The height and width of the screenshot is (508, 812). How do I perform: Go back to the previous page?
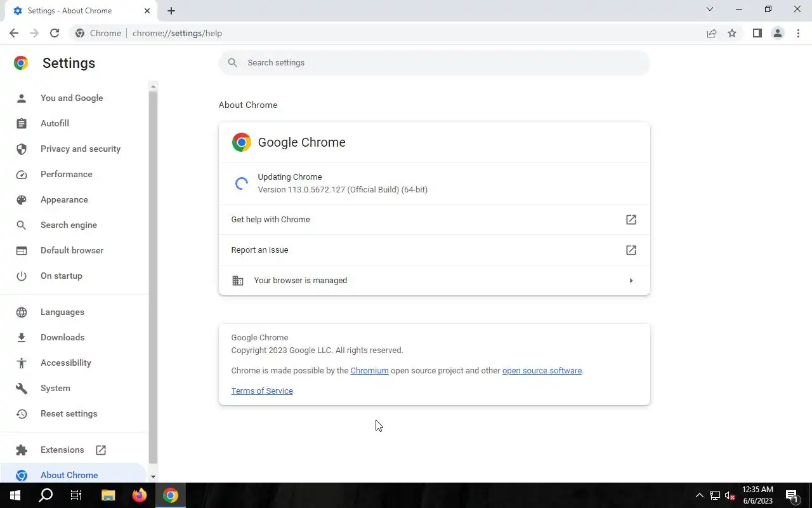[14, 33]
